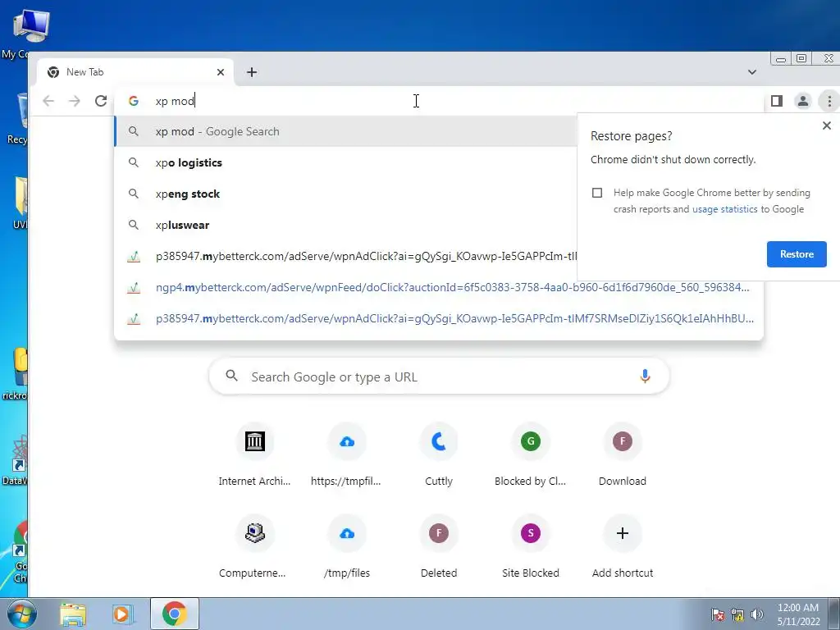Reload the page with the refresh icon
Image resolution: width=840 pixels, height=630 pixels.
(101, 101)
